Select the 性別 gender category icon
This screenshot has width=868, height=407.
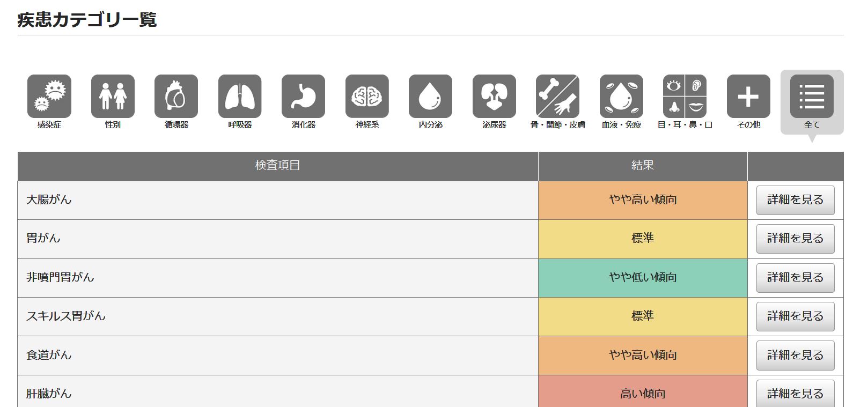click(x=113, y=97)
